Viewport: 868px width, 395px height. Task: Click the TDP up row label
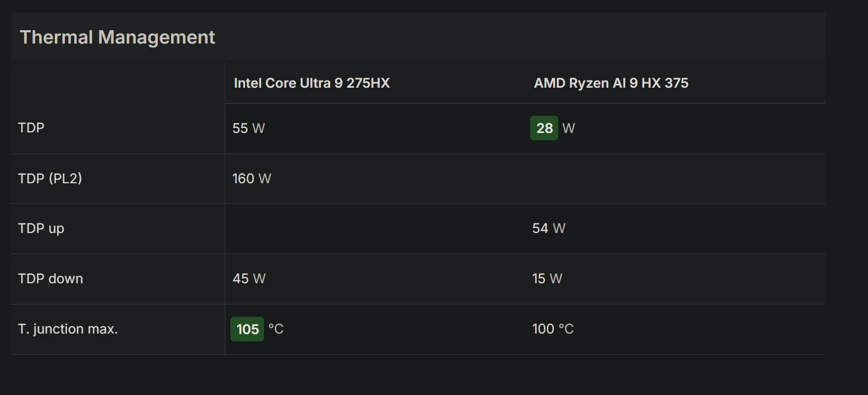coord(41,229)
